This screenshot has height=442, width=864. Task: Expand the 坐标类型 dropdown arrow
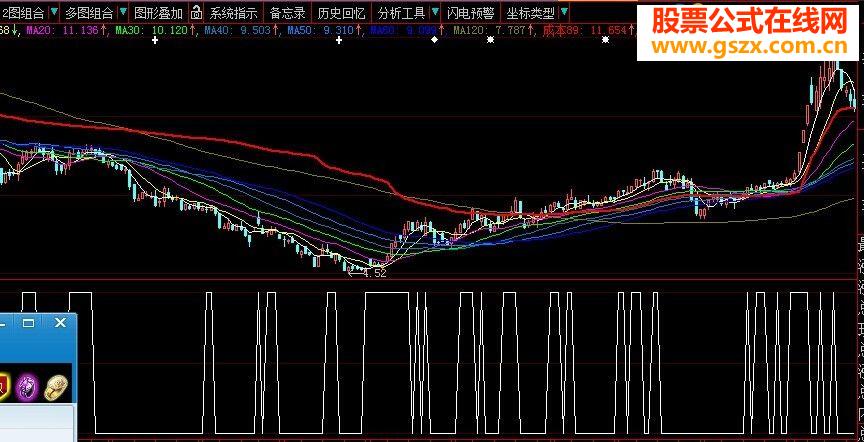[x=563, y=12]
